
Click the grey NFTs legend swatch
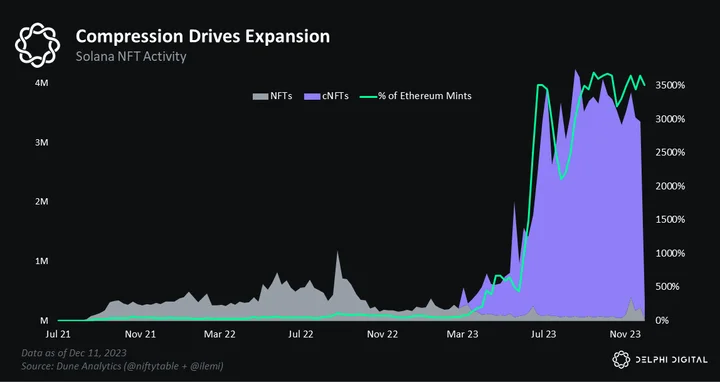tap(260, 96)
